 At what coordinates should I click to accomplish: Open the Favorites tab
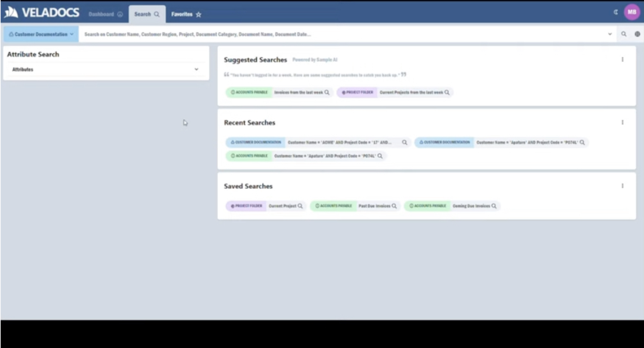[186, 14]
